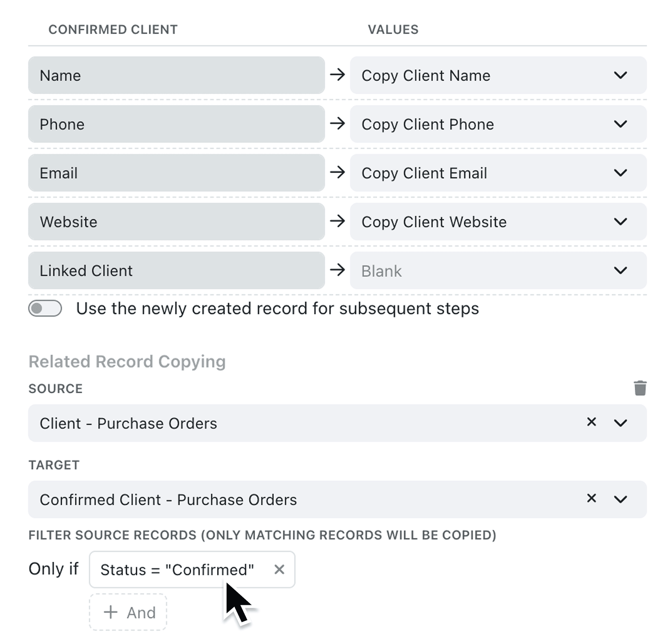This screenshot has width=672, height=638.
Task: Select the Name field mapping
Action: coord(177,75)
